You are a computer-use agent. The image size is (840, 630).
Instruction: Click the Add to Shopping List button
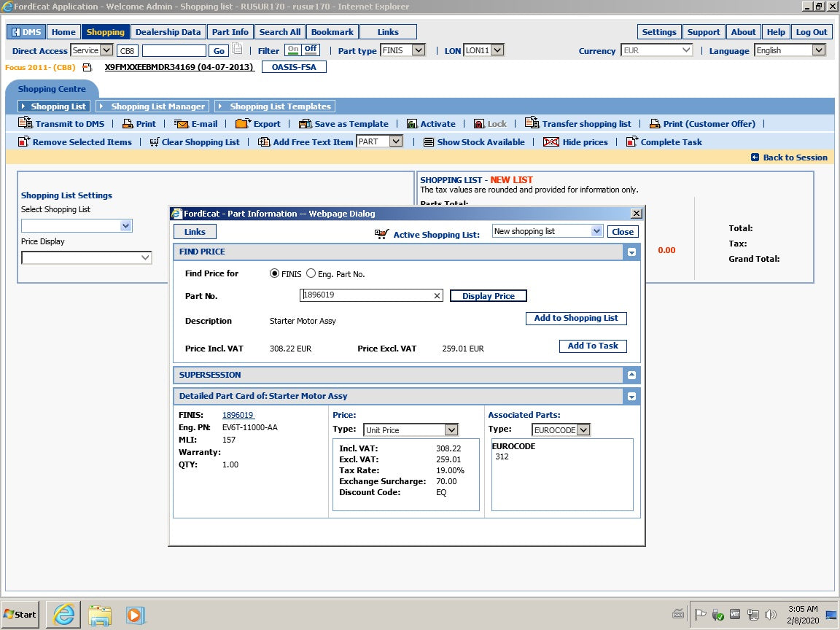coord(576,318)
